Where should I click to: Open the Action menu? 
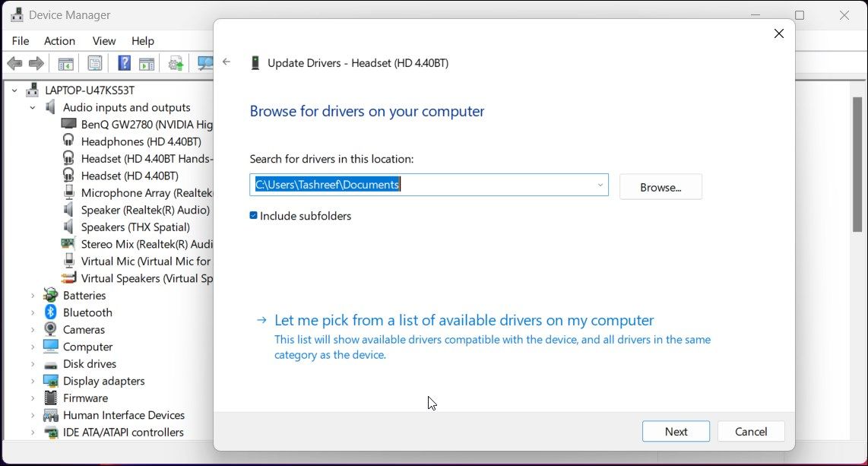coord(59,41)
